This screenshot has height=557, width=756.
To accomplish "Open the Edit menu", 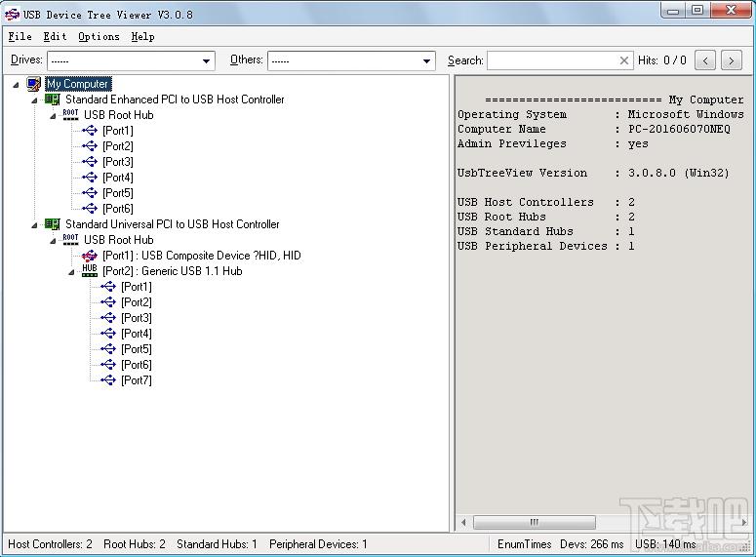I will pyautogui.click(x=55, y=37).
